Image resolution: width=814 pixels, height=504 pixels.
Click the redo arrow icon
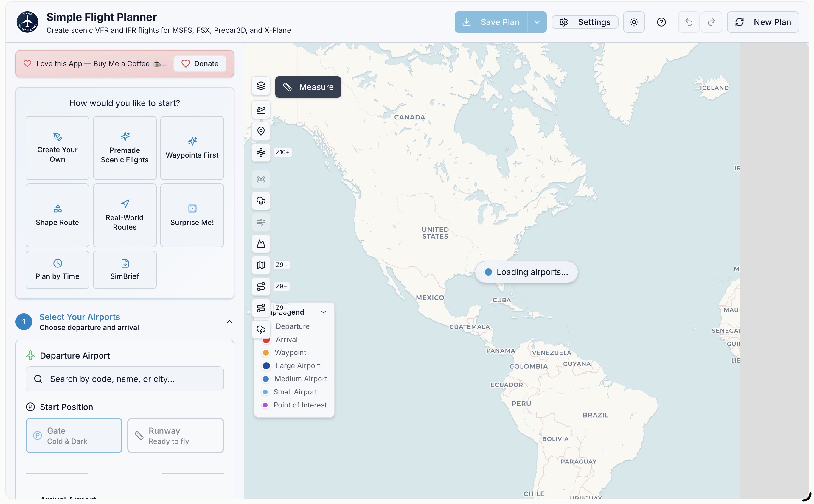coord(711,22)
